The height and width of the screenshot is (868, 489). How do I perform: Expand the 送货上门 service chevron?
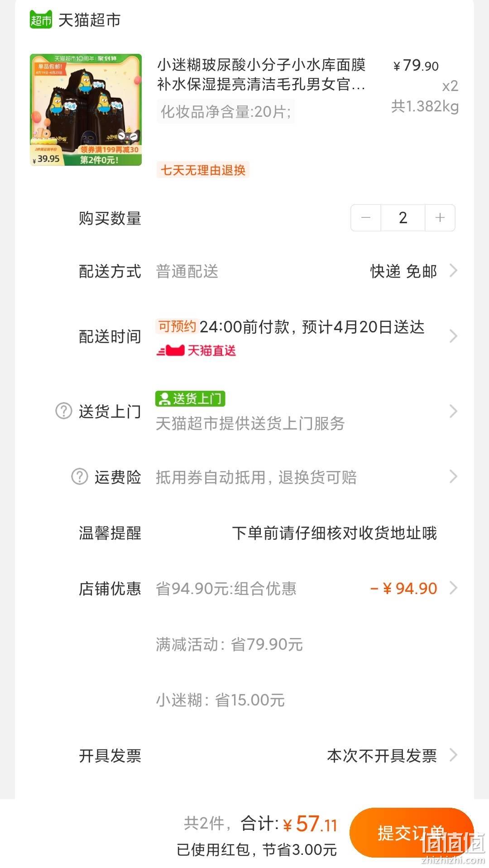pyautogui.click(x=453, y=411)
